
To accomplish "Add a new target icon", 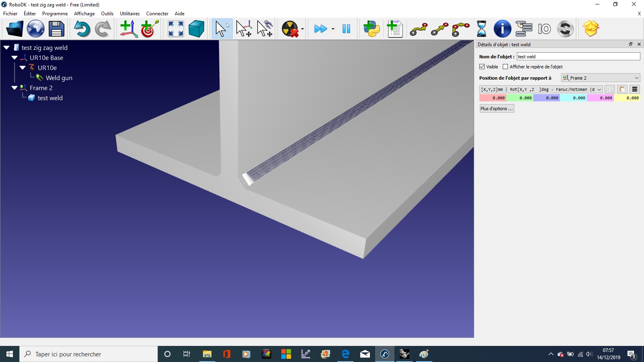I will coord(149,29).
